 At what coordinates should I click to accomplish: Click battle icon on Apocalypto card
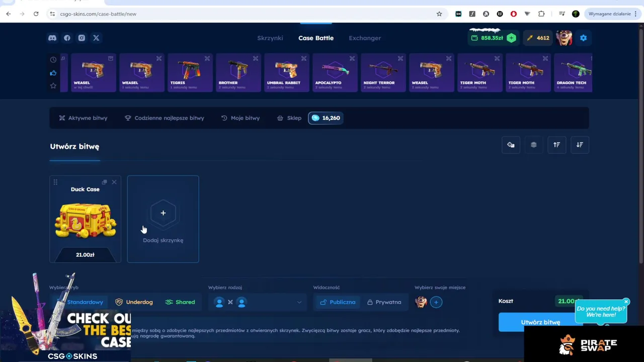(352, 58)
